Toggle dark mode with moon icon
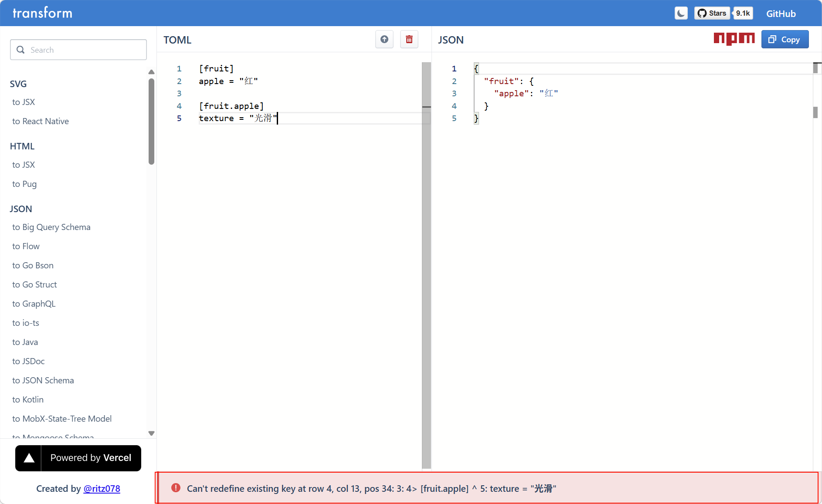Viewport: 822px width, 504px height. [x=681, y=14]
